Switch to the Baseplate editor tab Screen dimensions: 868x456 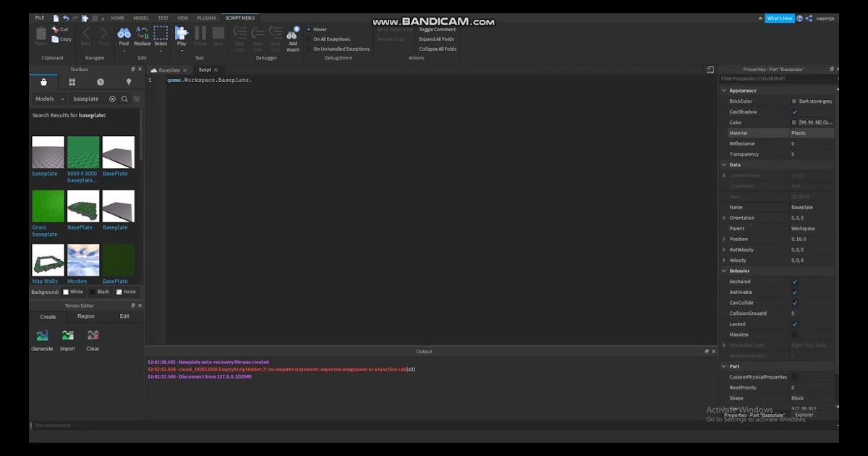coord(169,70)
